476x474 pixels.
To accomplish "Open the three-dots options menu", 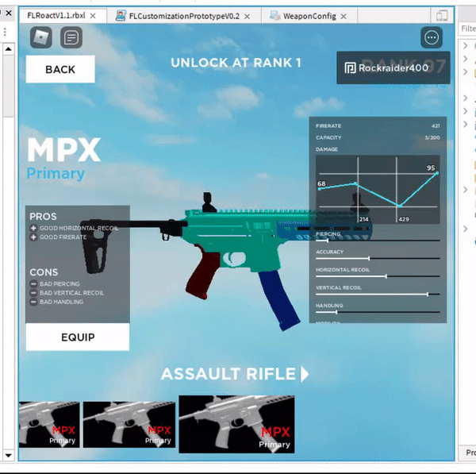I will (432, 37).
